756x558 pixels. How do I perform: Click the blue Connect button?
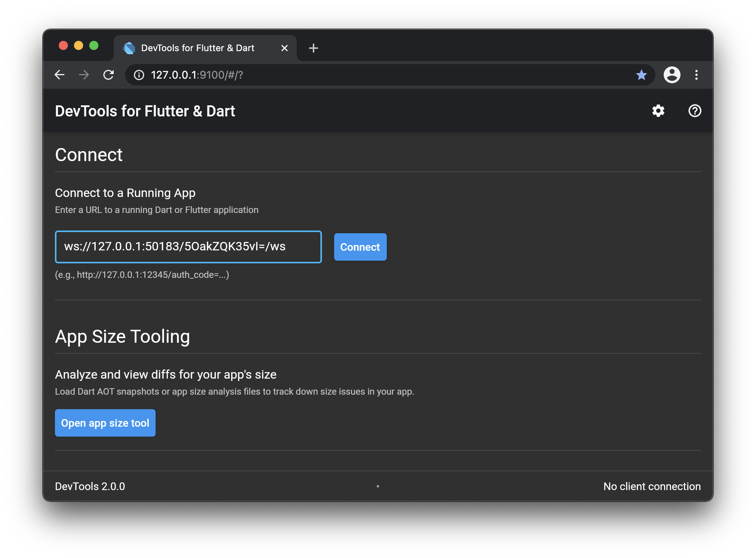coord(360,247)
